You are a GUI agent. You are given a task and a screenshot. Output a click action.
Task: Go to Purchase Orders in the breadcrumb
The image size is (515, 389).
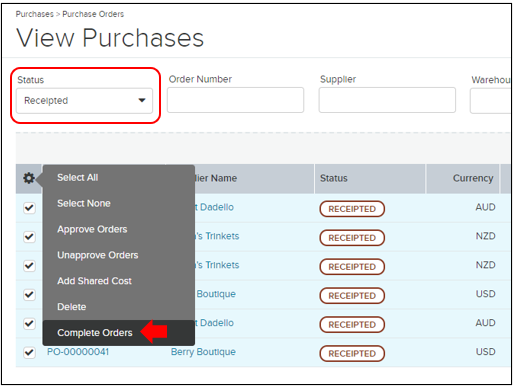click(x=93, y=14)
